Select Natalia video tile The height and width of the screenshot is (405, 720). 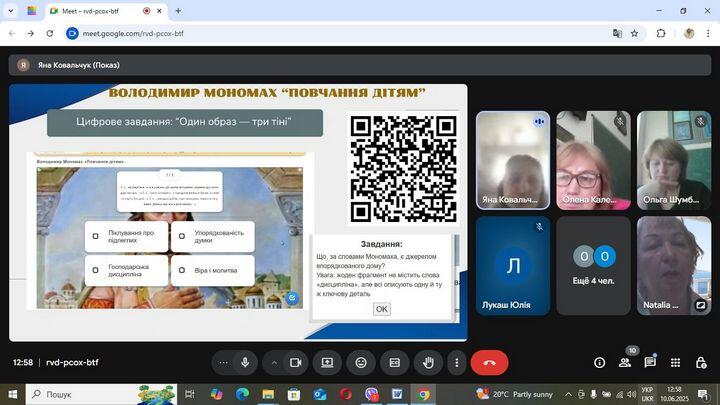(674, 266)
